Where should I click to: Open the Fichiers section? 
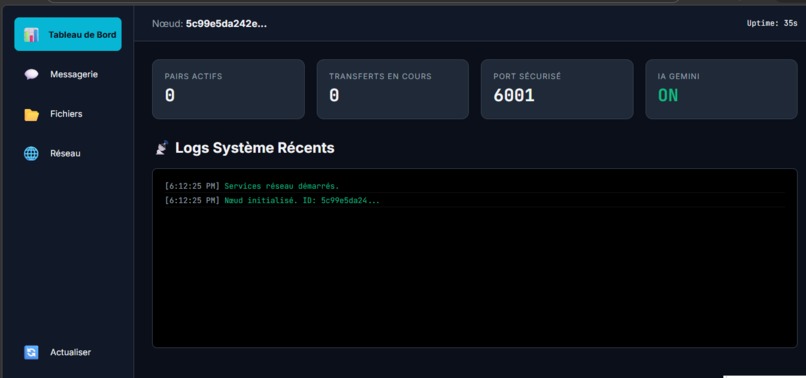pos(68,114)
